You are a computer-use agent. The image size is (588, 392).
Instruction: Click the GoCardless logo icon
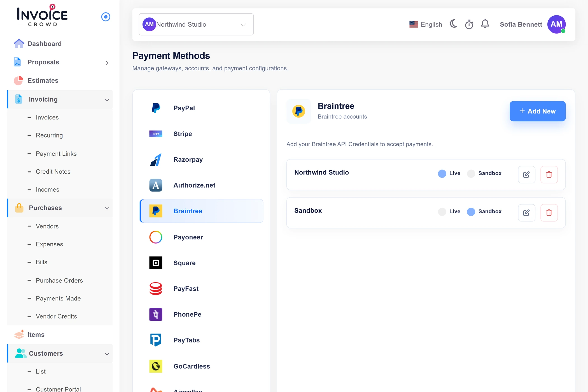[x=156, y=366]
